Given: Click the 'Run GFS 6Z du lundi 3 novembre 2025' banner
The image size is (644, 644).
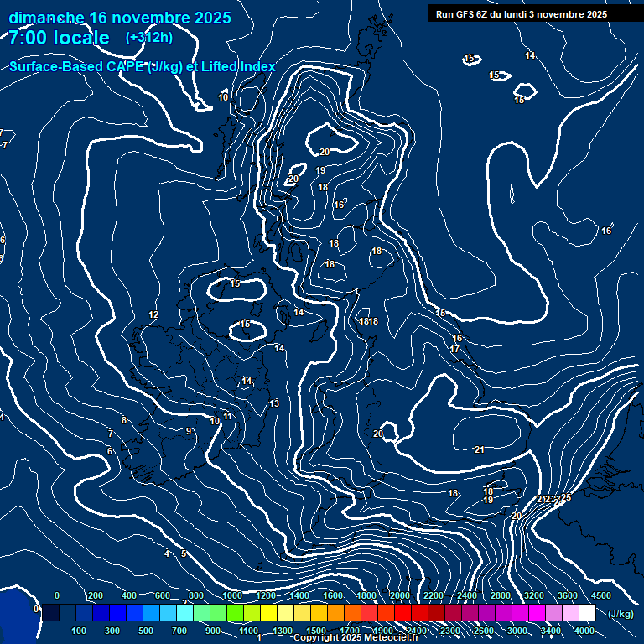Looking at the screenshot, I should click(x=521, y=14).
